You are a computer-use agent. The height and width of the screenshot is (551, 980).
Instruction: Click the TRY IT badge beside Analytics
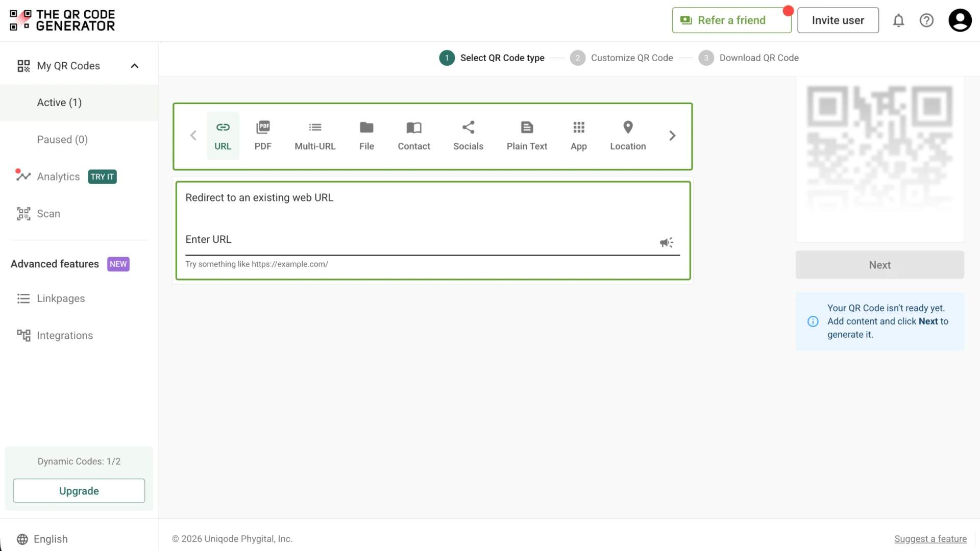(102, 177)
